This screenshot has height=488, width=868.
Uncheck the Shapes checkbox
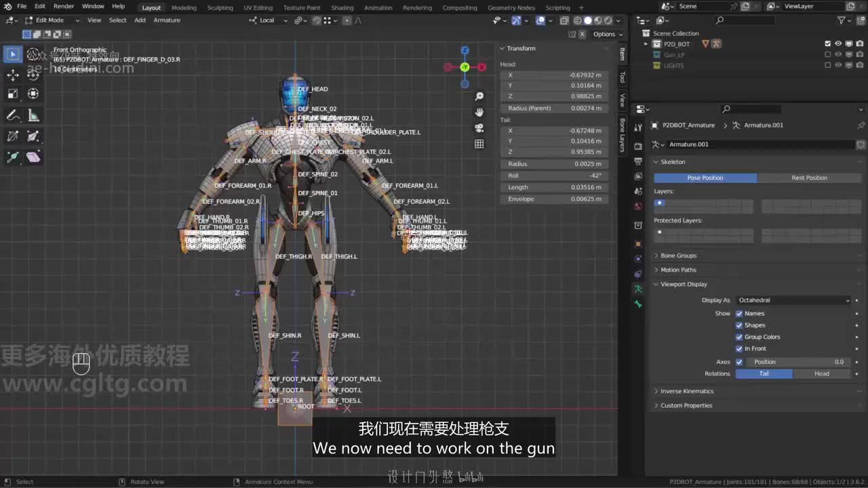739,325
